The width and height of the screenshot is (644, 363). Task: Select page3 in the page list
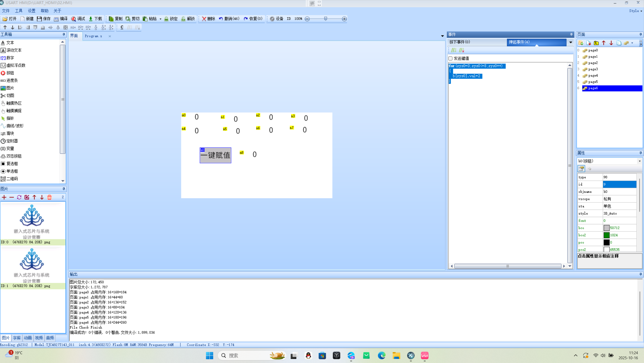click(593, 69)
